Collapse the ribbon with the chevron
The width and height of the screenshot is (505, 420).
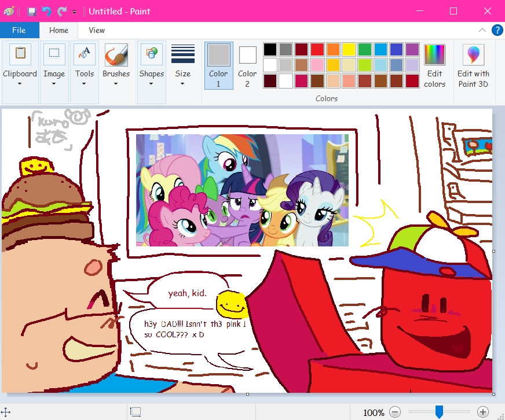click(x=482, y=30)
